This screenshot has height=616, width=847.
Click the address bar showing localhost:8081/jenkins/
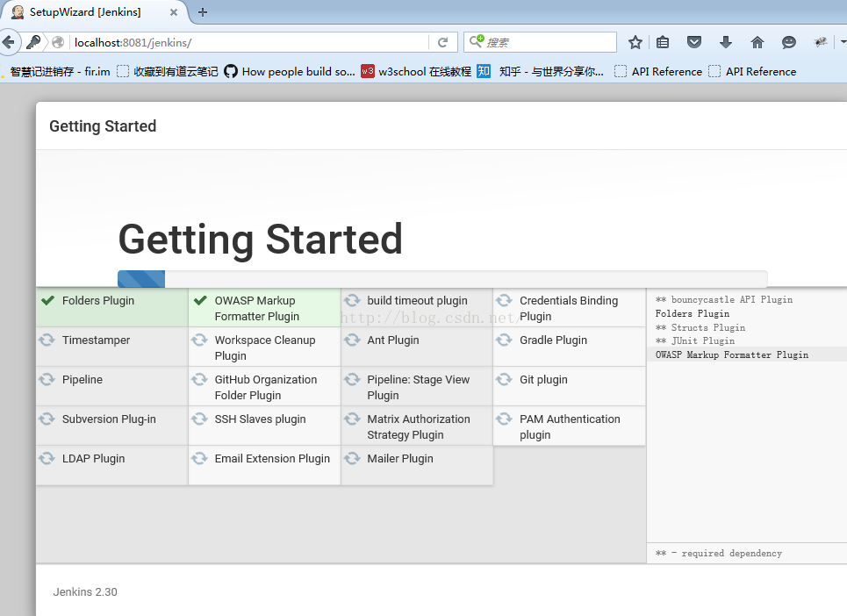click(x=250, y=42)
